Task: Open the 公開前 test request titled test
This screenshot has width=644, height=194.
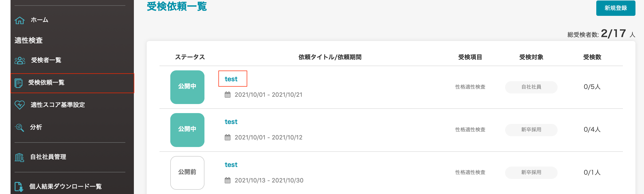Action: pos(231,165)
